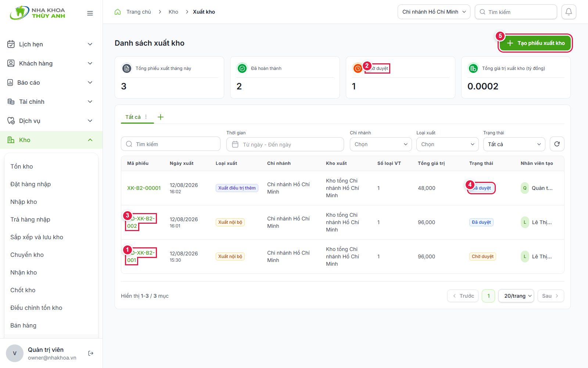The image size is (588, 368).
Task: Click the document icon on the Tổng phiếu xuất card
Action: pos(127,68)
